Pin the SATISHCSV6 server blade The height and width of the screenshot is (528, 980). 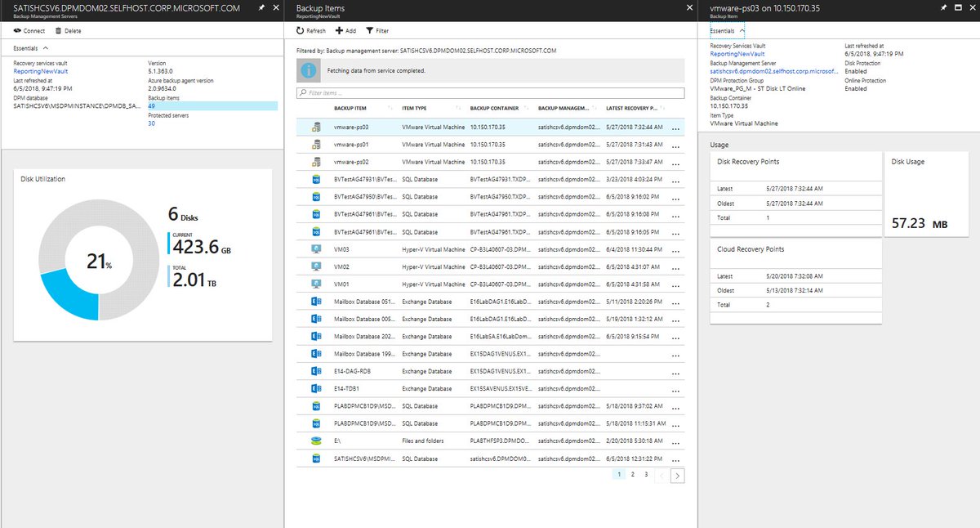click(261, 7)
